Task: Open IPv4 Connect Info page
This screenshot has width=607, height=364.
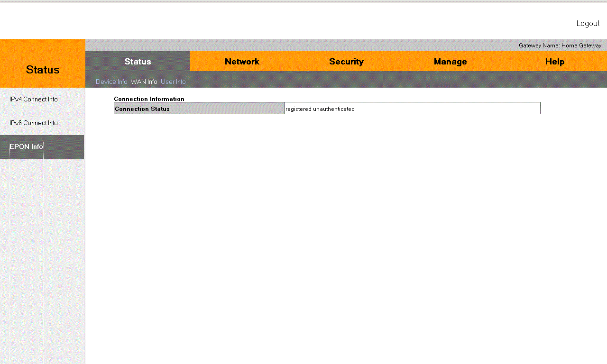Action: click(34, 100)
